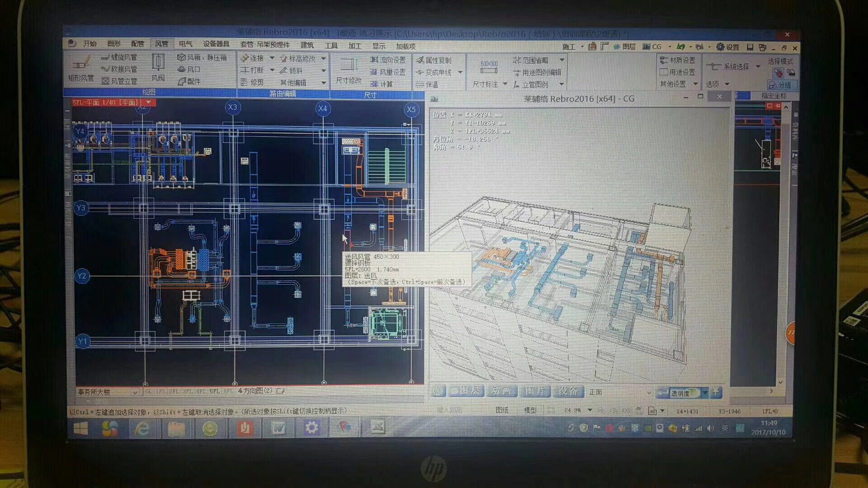Expand the 其他编辑 other edits dropdown
Viewport: 868px width, 488px height.
click(x=324, y=83)
